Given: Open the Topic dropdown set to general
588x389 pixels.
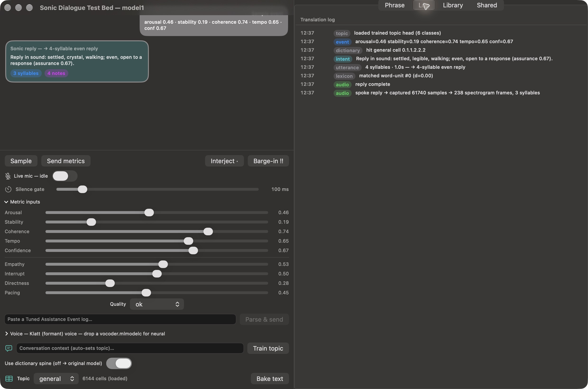Looking at the screenshot, I should pyautogui.click(x=56, y=379).
